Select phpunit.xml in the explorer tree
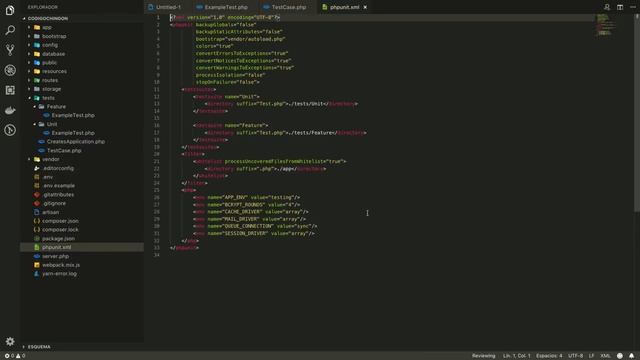This screenshot has height=360, width=640. click(82, 247)
